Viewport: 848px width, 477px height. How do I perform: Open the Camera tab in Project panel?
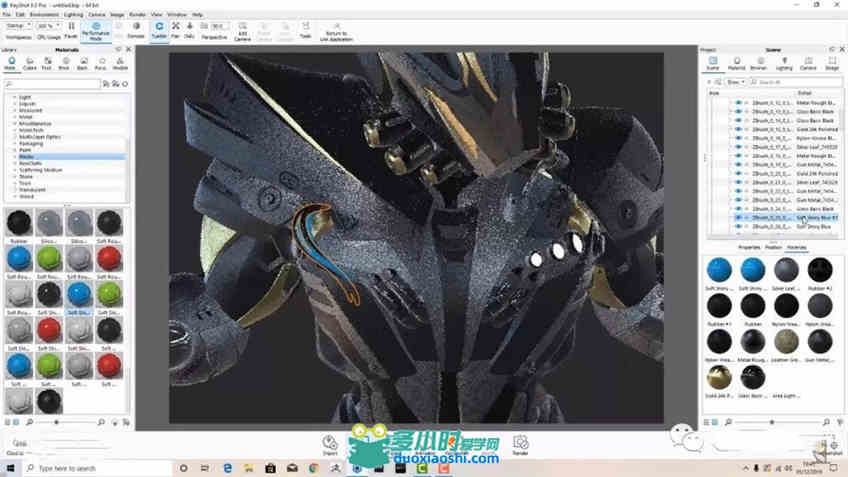coord(808,64)
